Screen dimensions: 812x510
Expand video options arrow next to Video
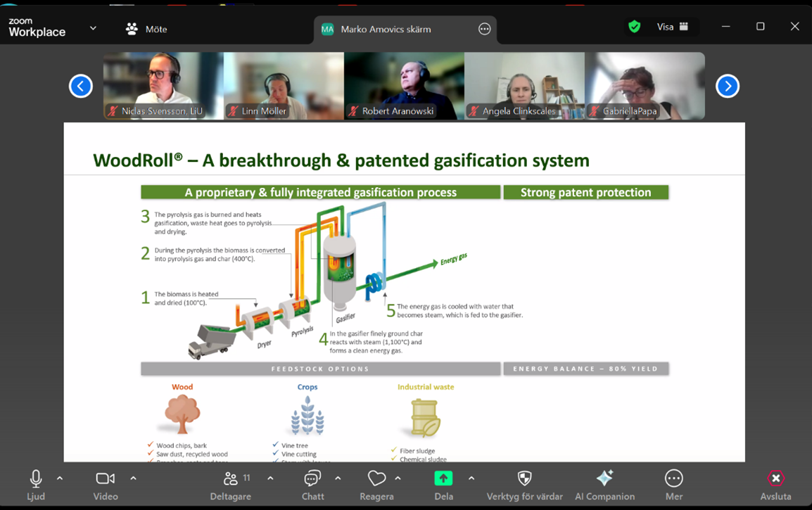133,478
